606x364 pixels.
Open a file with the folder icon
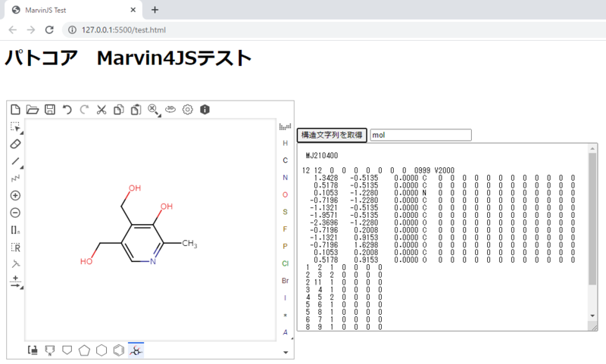[33, 110]
